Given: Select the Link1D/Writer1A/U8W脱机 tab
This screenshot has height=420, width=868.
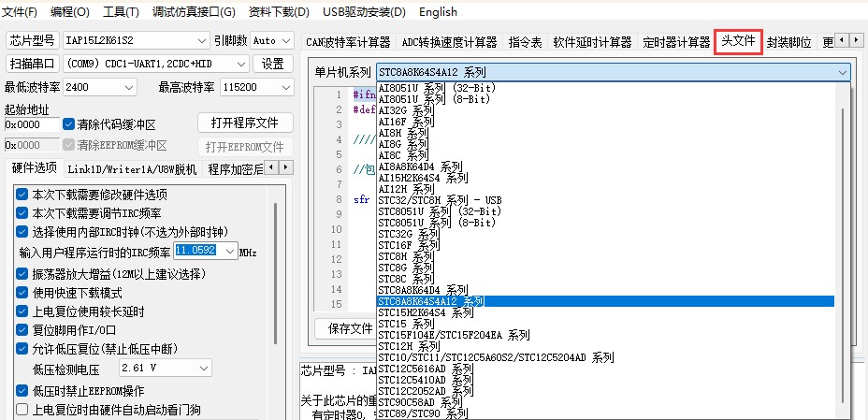Looking at the screenshot, I should 132,169.
